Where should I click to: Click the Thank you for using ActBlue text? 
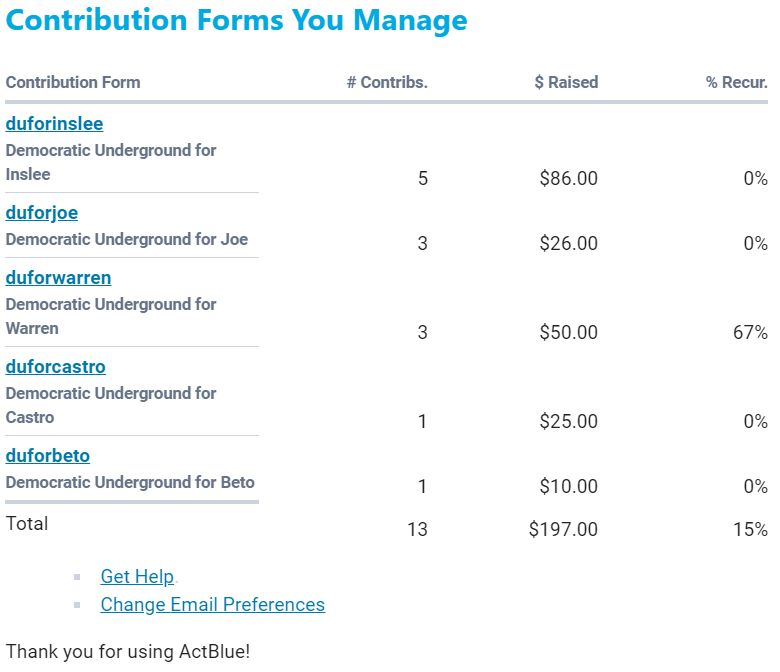[127, 651]
